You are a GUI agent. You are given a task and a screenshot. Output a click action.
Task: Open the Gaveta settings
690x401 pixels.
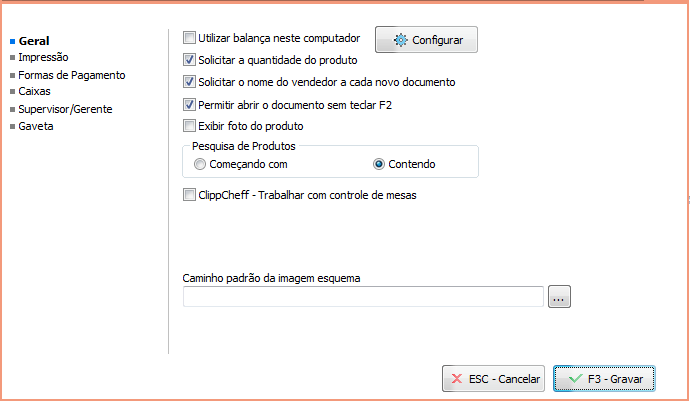coord(36,126)
